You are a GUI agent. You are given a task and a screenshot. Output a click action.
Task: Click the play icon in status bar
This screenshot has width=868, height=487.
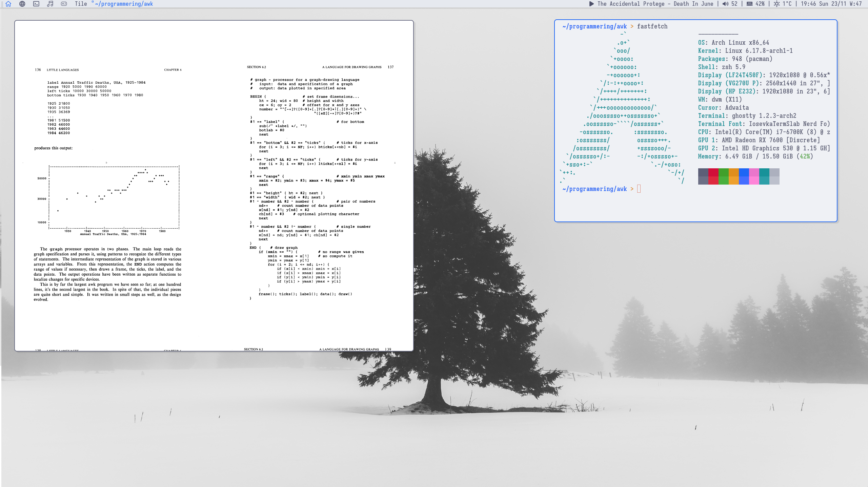point(591,4)
